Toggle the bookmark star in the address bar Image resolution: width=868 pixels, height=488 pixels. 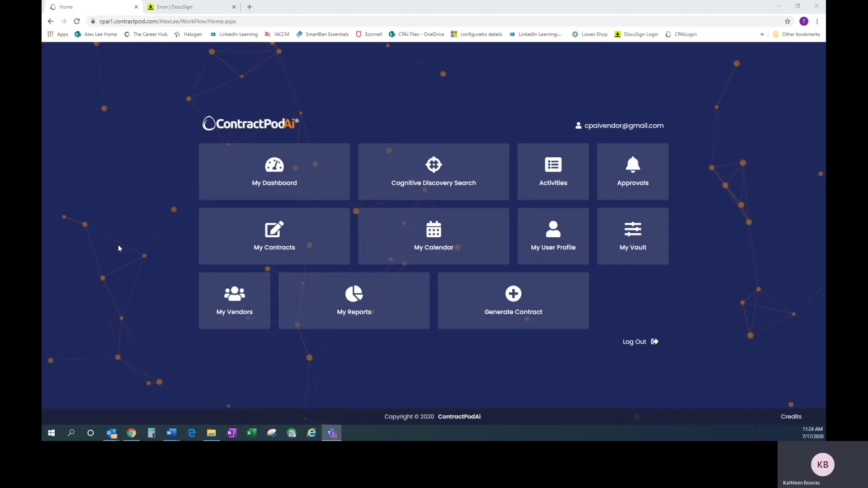coord(788,21)
